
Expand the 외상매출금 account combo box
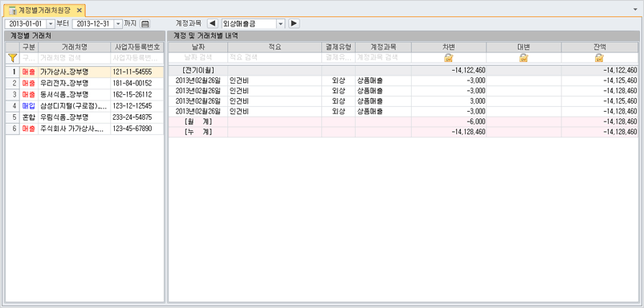pyautogui.click(x=281, y=24)
